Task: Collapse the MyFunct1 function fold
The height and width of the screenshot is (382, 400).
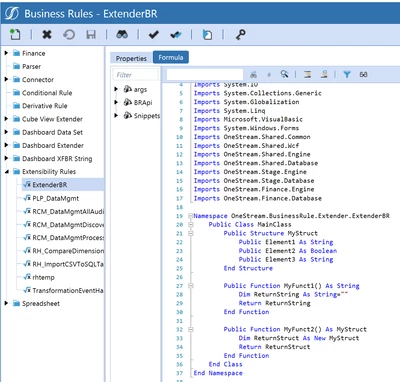Action: pyautogui.click(x=191, y=286)
